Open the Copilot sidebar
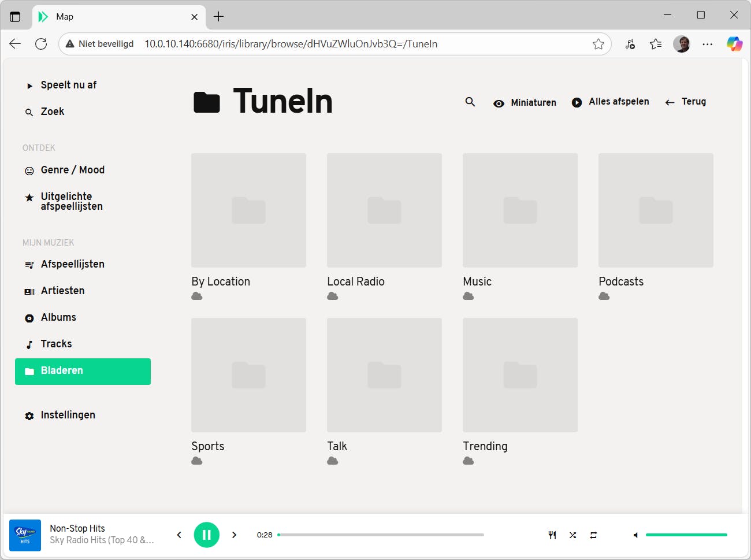Image resolution: width=751 pixels, height=560 pixels. tap(734, 44)
